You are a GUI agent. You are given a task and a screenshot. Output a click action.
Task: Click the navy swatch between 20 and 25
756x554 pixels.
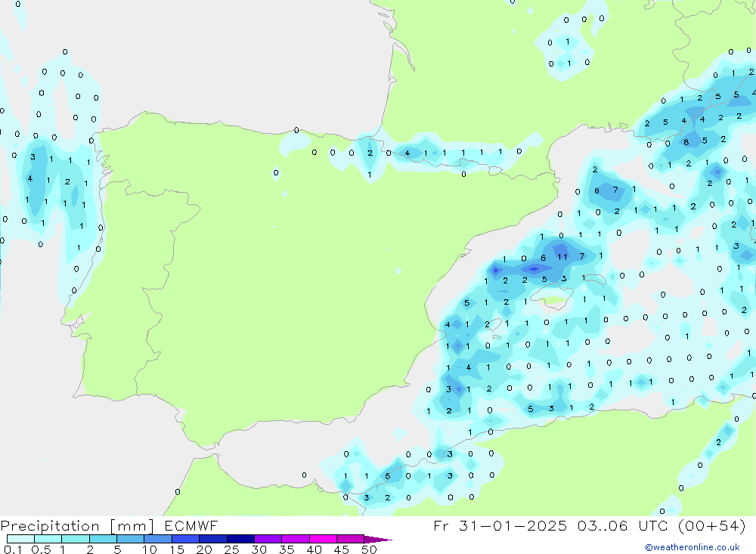pyautogui.click(x=213, y=539)
